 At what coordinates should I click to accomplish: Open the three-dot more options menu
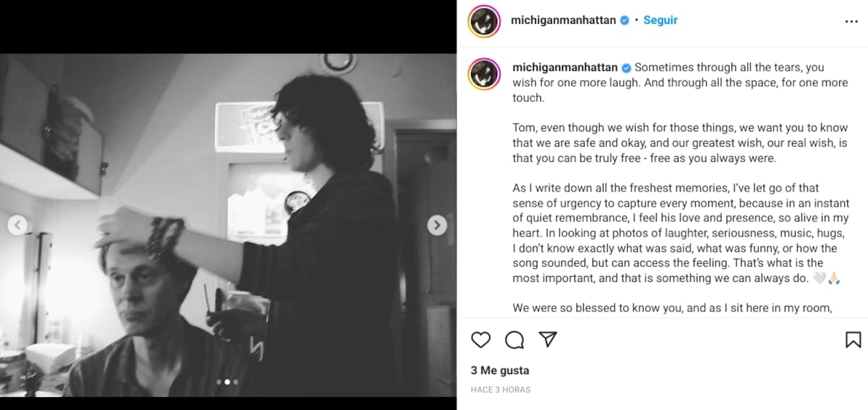tap(851, 22)
